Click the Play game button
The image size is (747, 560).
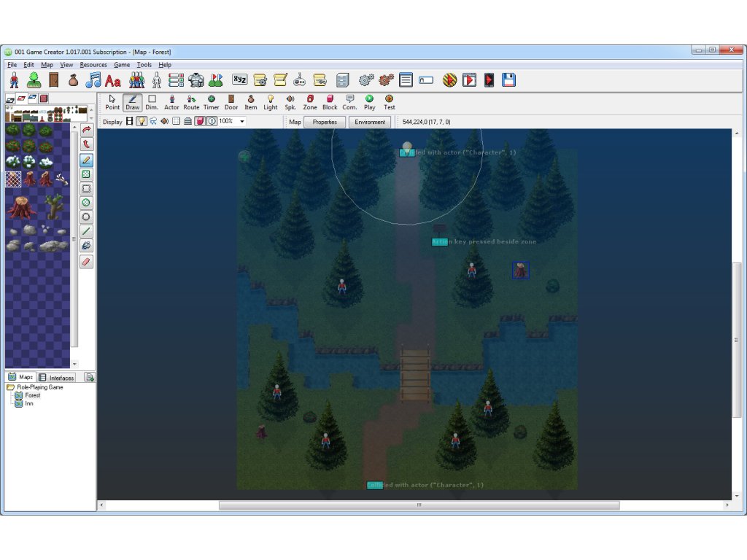click(370, 102)
